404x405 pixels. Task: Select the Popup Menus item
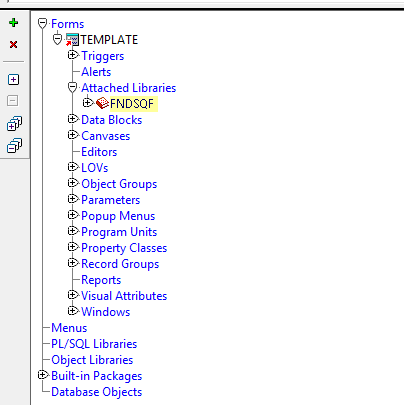[118, 216]
